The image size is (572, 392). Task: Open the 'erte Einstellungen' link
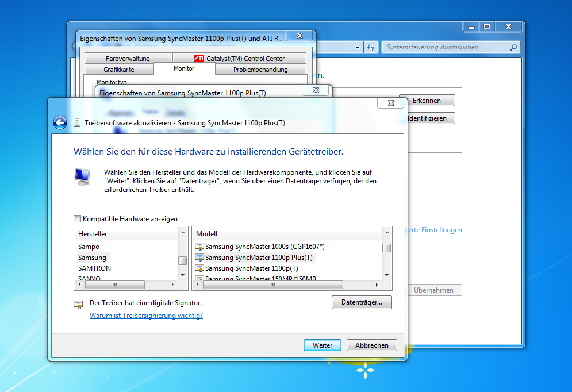click(435, 230)
